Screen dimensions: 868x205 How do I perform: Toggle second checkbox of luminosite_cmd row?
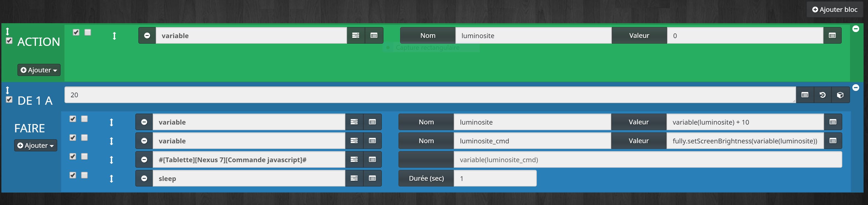pos(84,138)
